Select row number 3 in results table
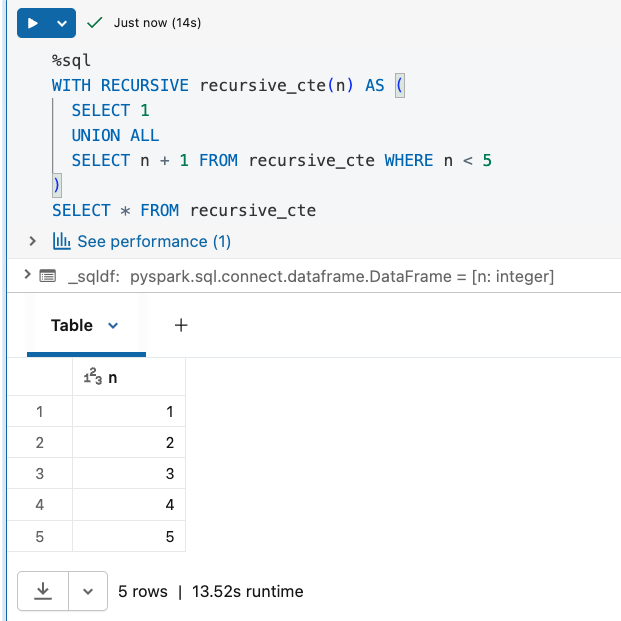This screenshot has height=621, width=621. tap(40, 474)
